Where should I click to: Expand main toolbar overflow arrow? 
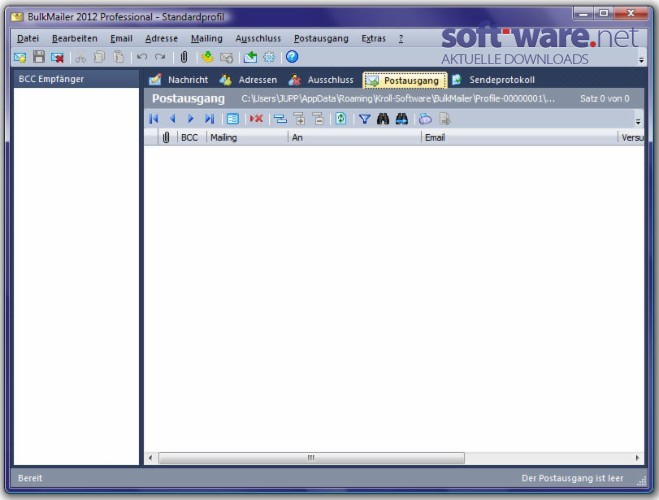pyautogui.click(x=641, y=60)
